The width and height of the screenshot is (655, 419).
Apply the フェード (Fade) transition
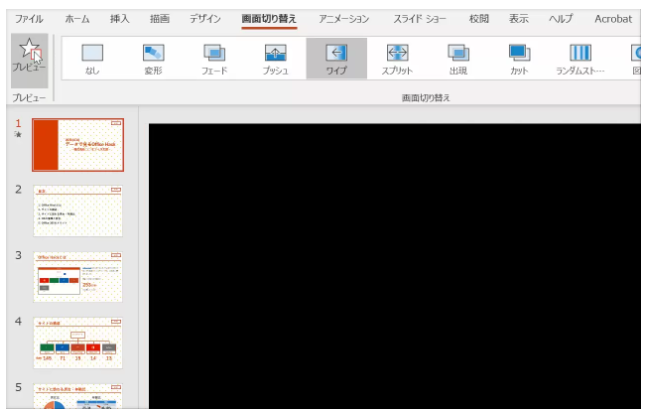pyautogui.click(x=214, y=59)
